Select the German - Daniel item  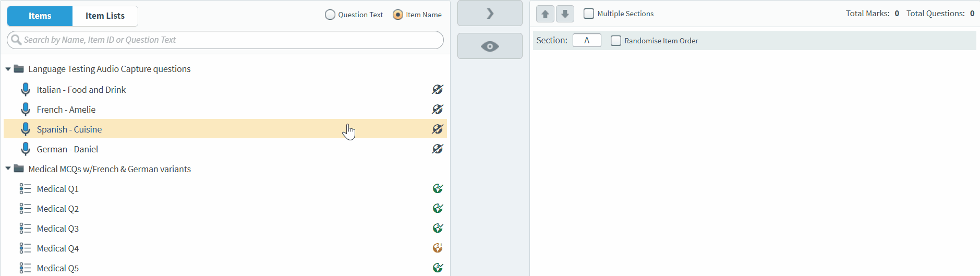[68, 149]
